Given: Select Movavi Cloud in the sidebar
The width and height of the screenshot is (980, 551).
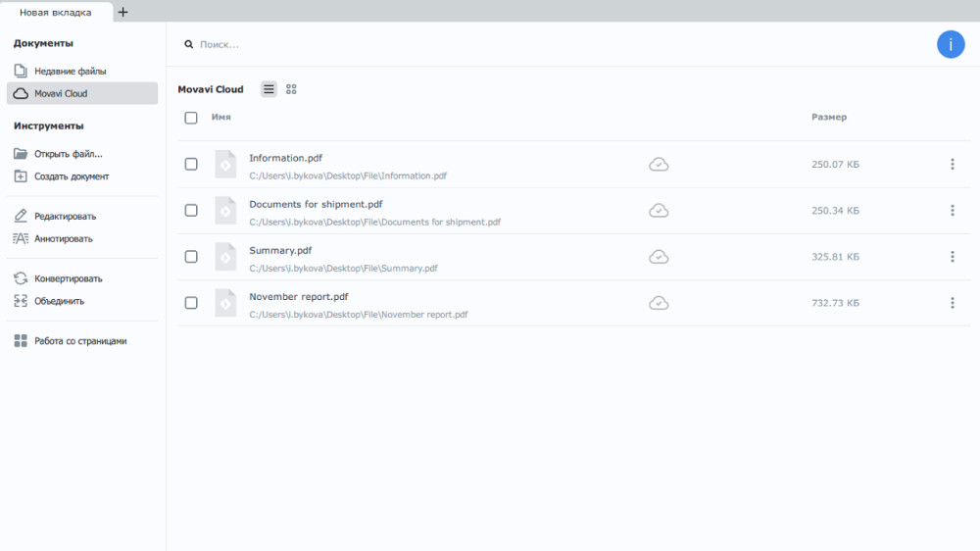Looking at the screenshot, I should [x=82, y=93].
